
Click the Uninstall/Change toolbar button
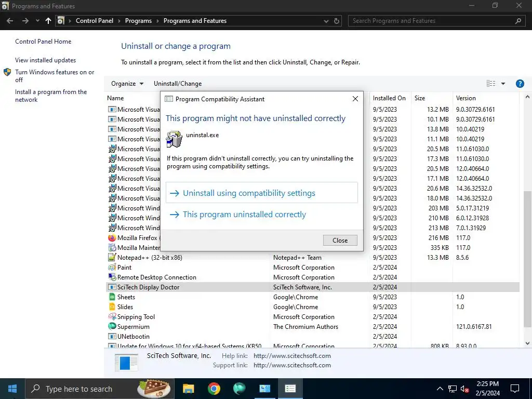point(178,84)
